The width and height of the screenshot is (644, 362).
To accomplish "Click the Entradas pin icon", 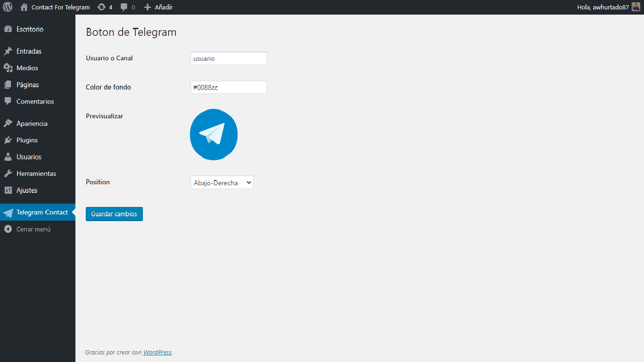I will coord(8,51).
